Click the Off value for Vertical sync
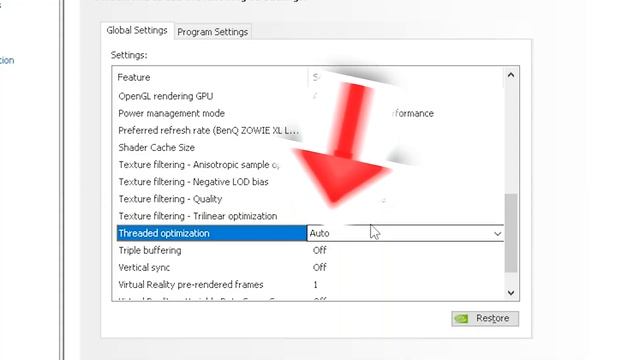The width and height of the screenshot is (640, 360). point(320,268)
